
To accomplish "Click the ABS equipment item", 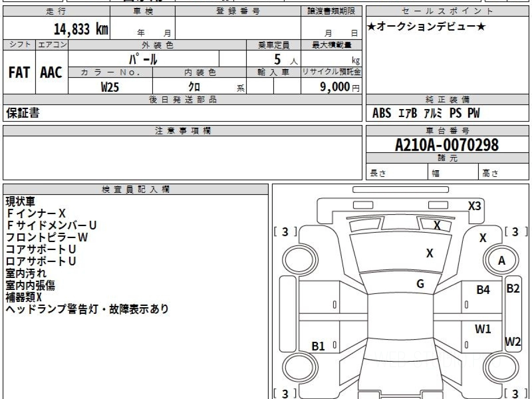I will pos(382,113).
